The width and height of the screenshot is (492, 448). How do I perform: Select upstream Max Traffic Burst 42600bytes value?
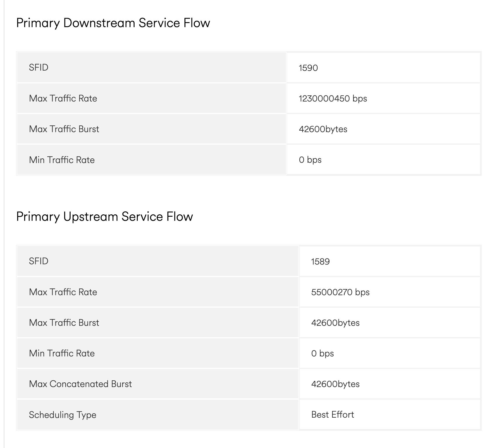[x=335, y=323]
